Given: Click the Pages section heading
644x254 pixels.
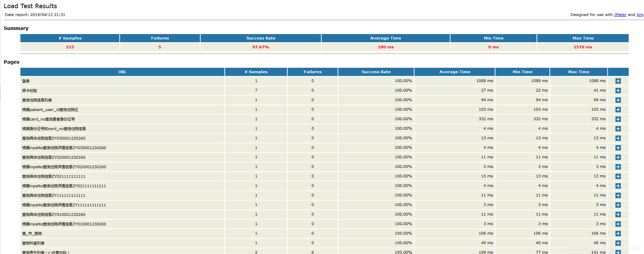Looking at the screenshot, I should pyautogui.click(x=12, y=62).
